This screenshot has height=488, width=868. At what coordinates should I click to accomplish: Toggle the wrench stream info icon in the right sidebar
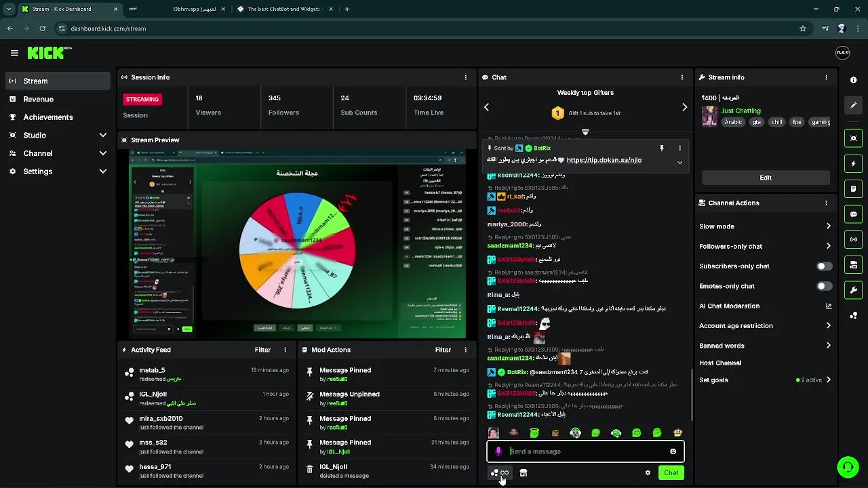(x=853, y=290)
